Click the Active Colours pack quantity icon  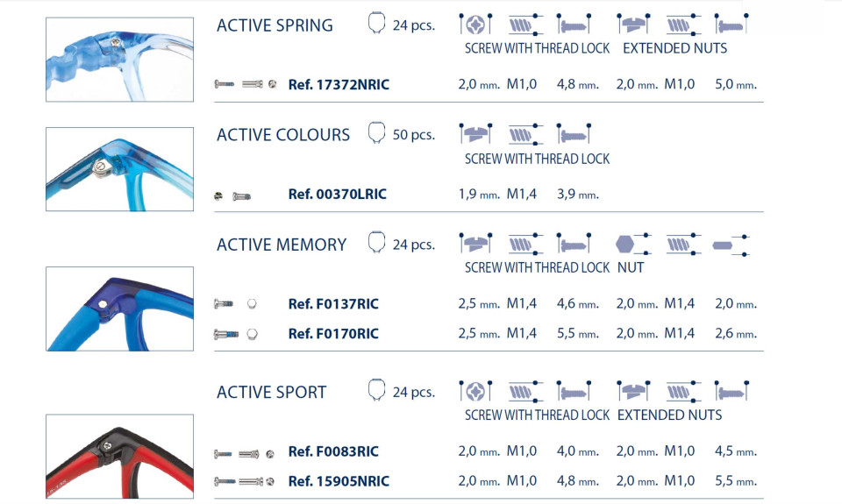point(377,133)
